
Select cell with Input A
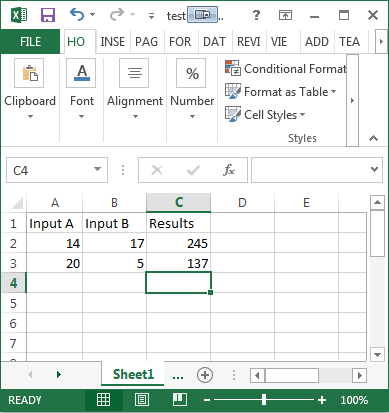tap(55, 223)
